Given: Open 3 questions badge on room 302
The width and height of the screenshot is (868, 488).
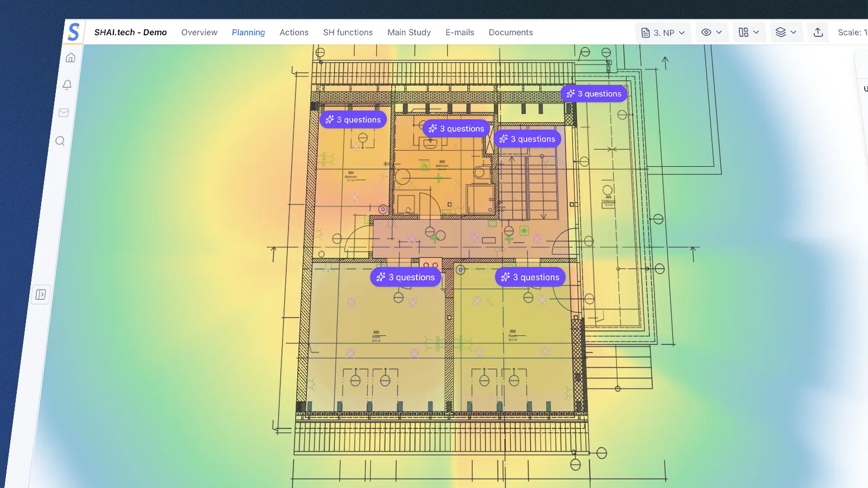Looking at the screenshot, I should tap(531, 277).
